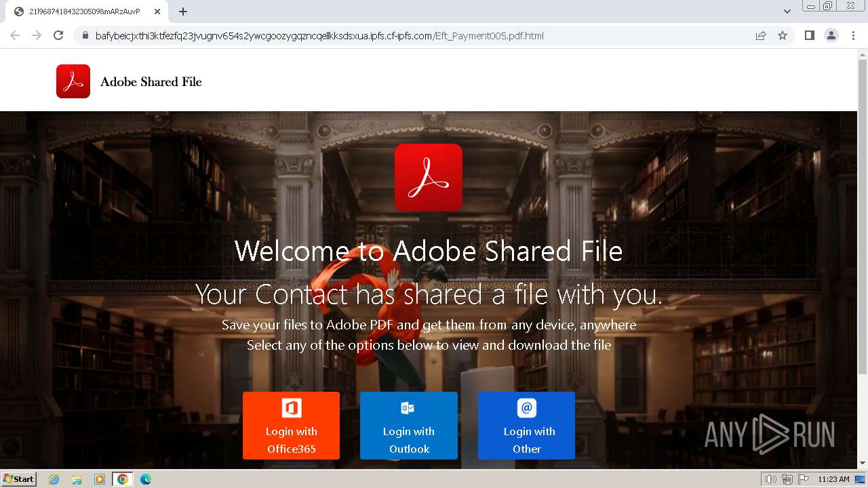Click Login with Outlook button
868x488 pixels.
tap(409, 426)
